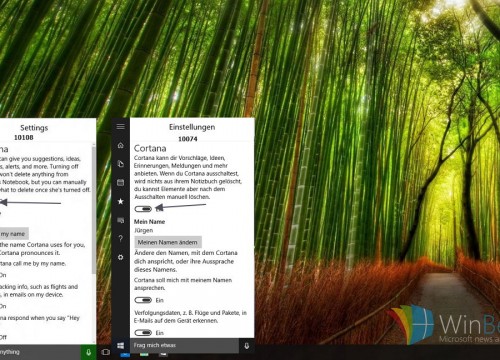Toggle the Verfolgungsdaten switch

[143, 333]
